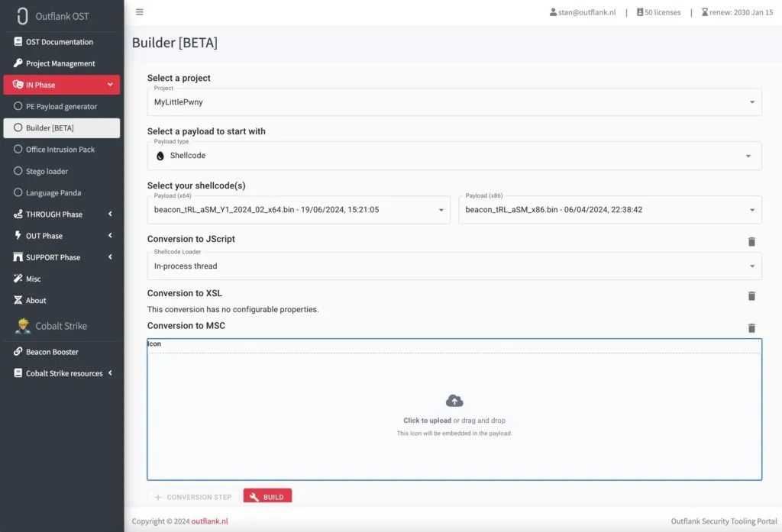Click the SUPPORT Phase archway icon
Image resolution: width=782 pixels, height=532 pixels.
(18, 256)
